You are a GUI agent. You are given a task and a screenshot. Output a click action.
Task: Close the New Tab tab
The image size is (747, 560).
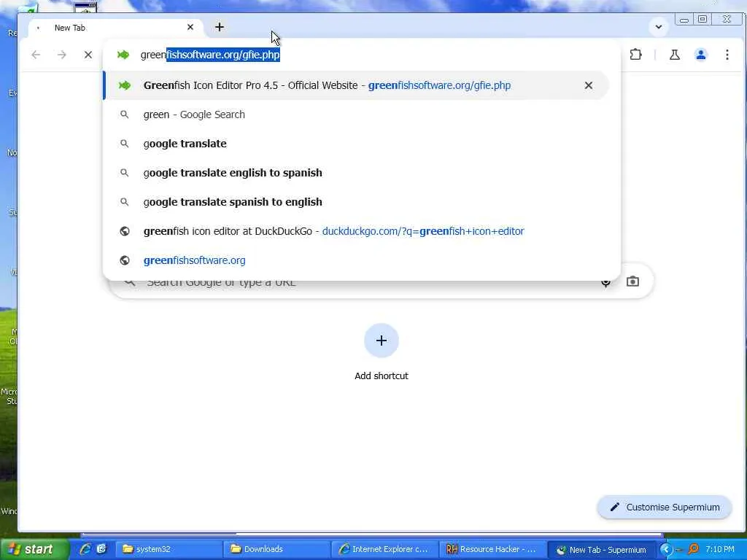point(190,27)
